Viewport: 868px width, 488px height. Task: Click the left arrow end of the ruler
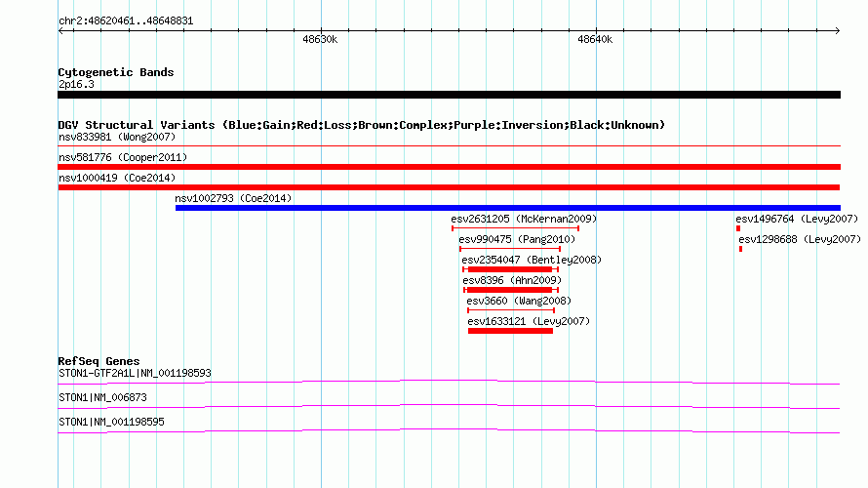point(60,31)
